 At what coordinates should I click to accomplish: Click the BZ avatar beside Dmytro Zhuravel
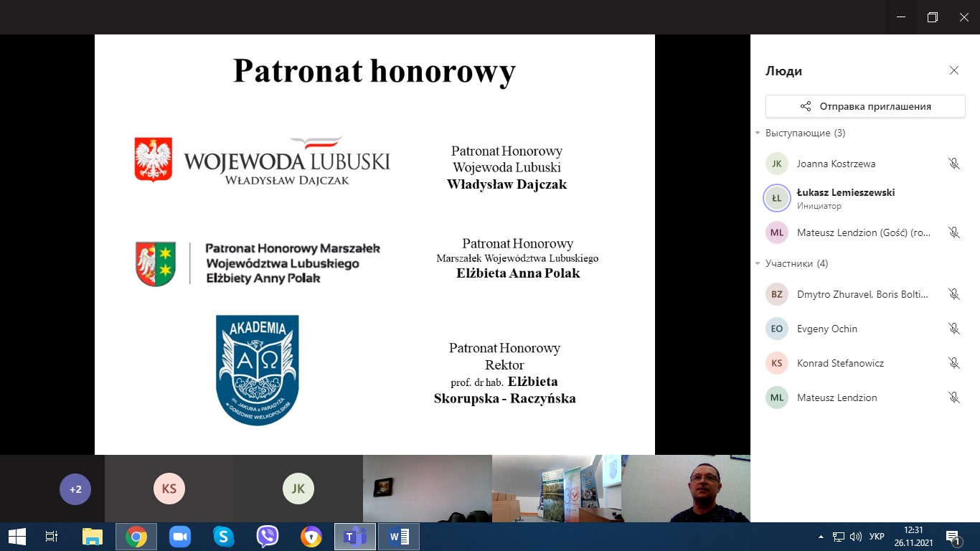(777, 294)
